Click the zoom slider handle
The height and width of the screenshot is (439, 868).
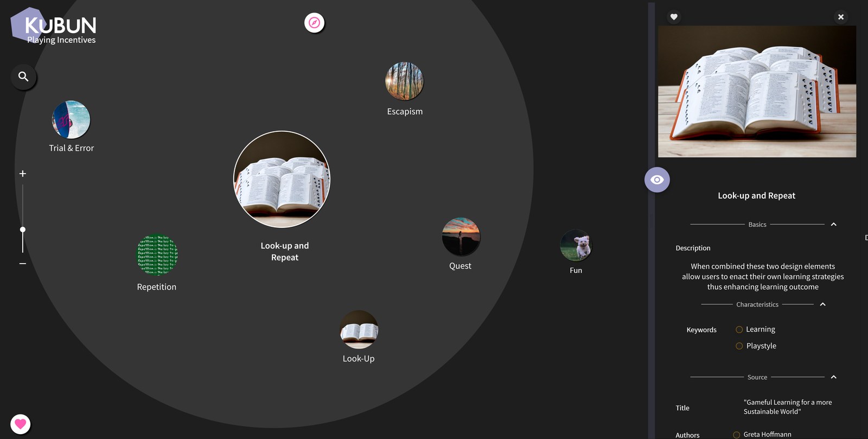pos(23,230)
